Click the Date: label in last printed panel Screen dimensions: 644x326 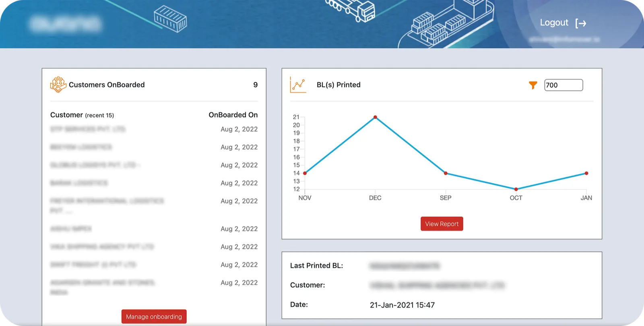pos(299,305)
